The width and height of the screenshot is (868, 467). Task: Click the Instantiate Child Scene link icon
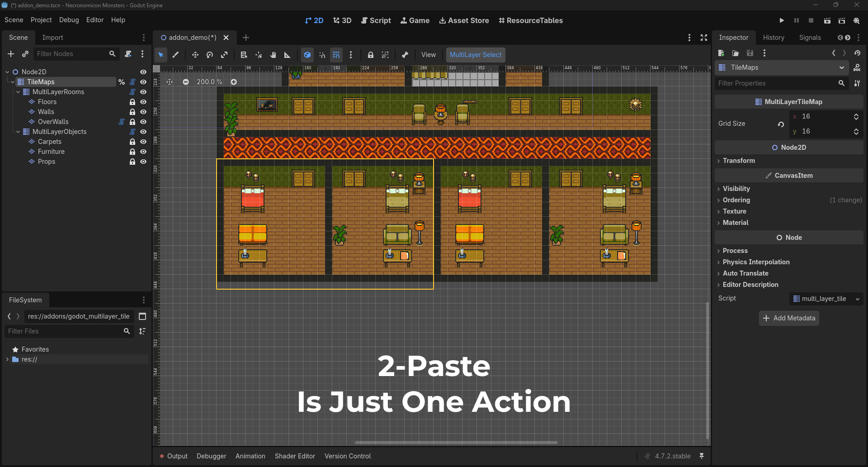coord(25,54)
